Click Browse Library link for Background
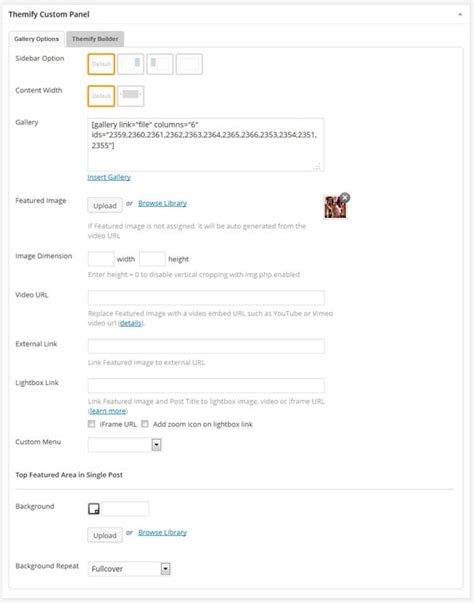 [x=162, y=532]
